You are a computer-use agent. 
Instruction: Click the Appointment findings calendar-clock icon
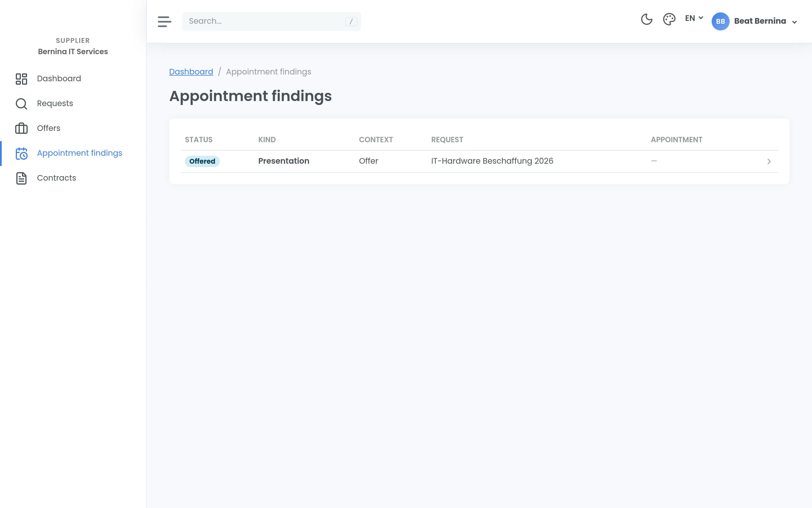[x=21, y=154]
